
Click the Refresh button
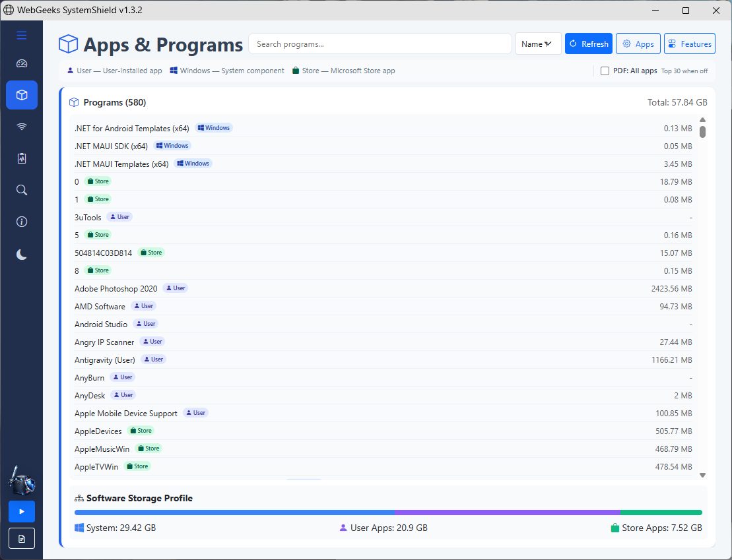point(588,44)
